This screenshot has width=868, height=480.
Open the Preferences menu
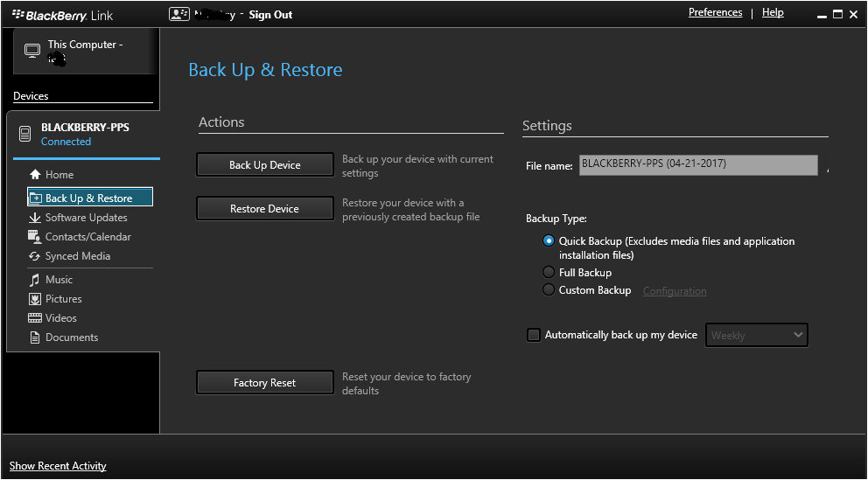pos(715,13)
